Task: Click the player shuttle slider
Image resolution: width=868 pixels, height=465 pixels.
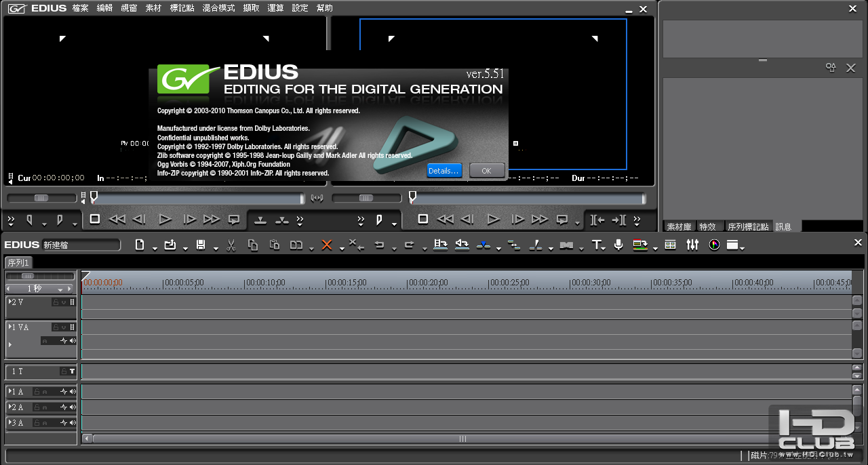Action: [41, 199]
